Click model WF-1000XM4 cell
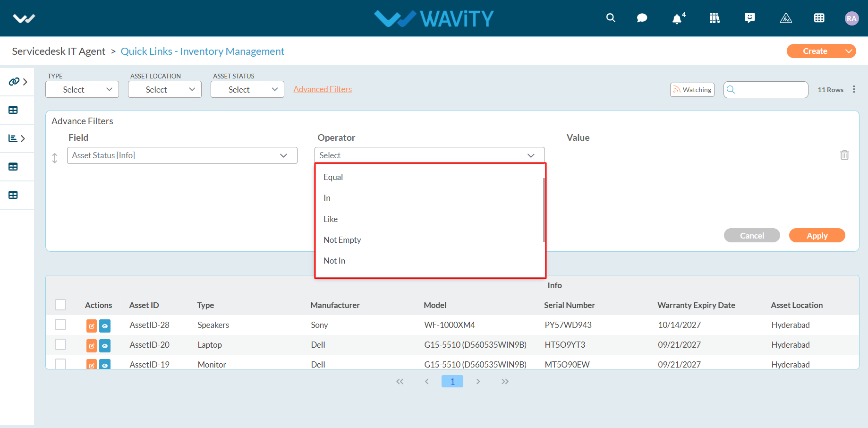Screen dimensions: 868x428 (450, 325)
